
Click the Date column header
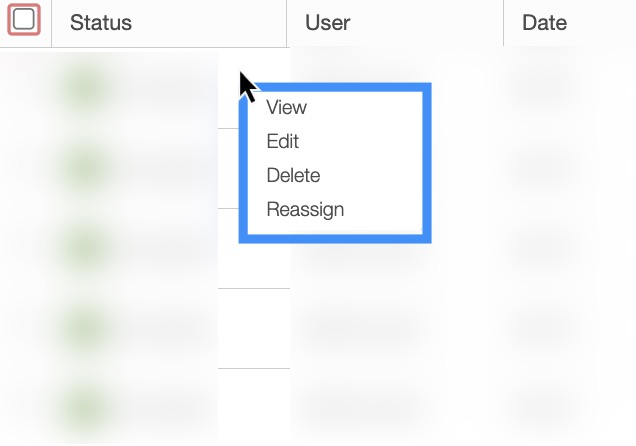(545, 22)
